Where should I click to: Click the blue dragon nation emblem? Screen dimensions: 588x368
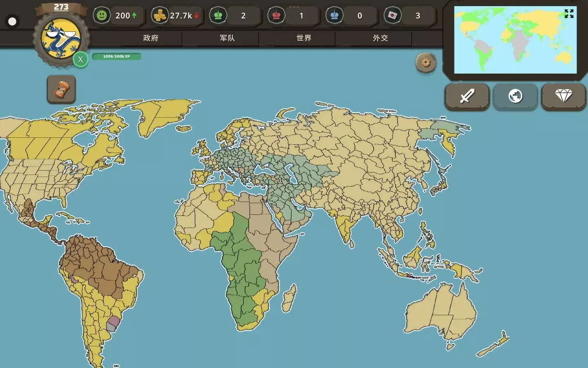tap(61, 39)
